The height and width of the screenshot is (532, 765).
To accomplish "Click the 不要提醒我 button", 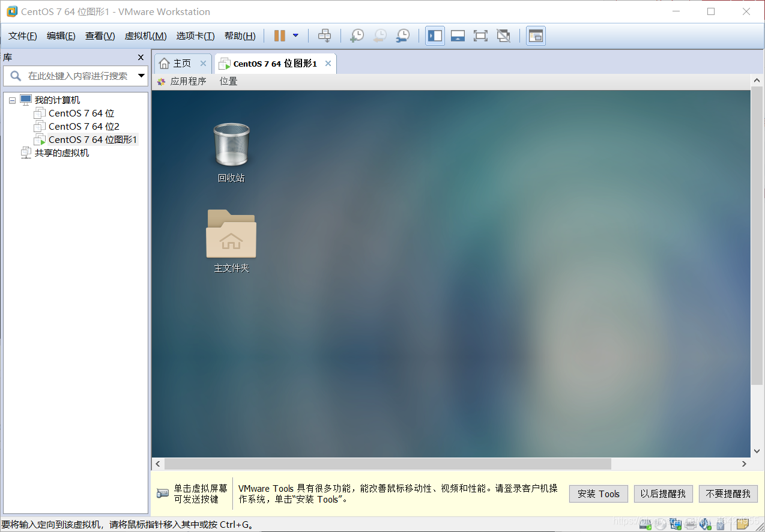I will tap(728, 494).
